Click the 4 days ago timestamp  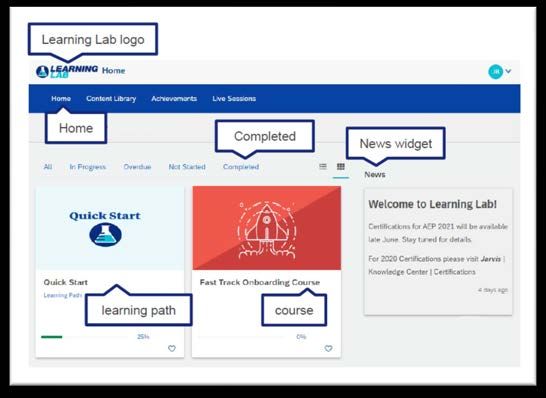coord(493,290)
